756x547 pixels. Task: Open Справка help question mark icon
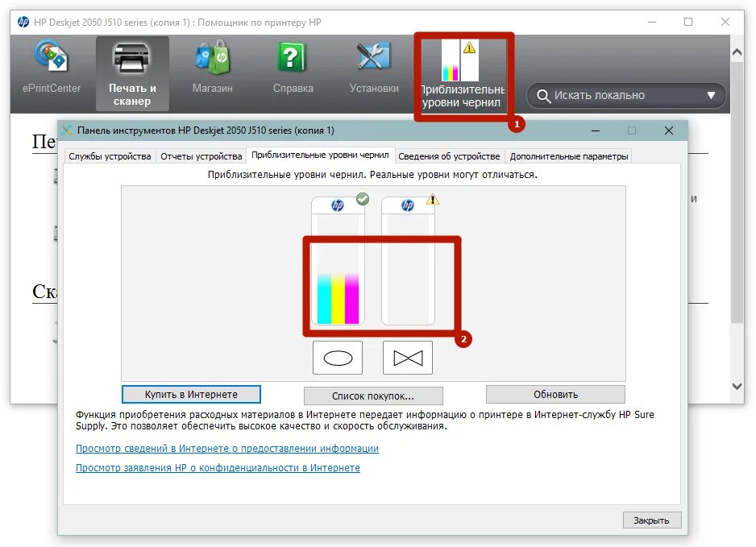click(293, 68)
